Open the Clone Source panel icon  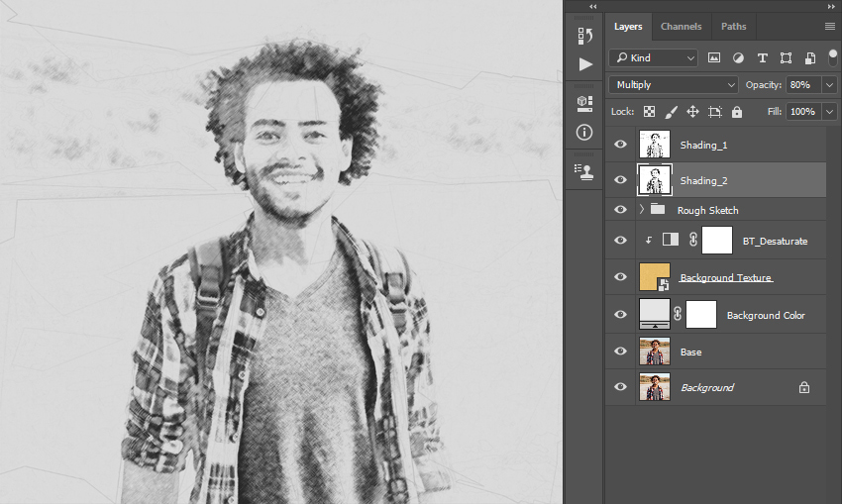[x=583, y=171]
